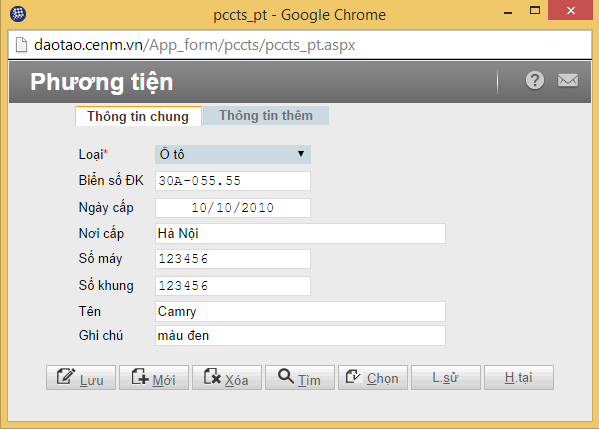Click the envelope mail icon
The image size is (599, 429).
click(x=568, y=81)
